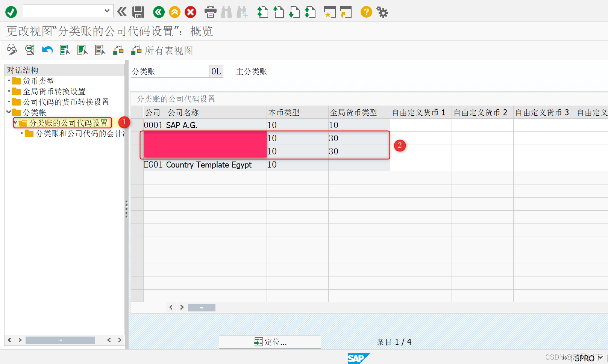
Task: Click the 分类账 field value 0L
Action: pos(216,71)
